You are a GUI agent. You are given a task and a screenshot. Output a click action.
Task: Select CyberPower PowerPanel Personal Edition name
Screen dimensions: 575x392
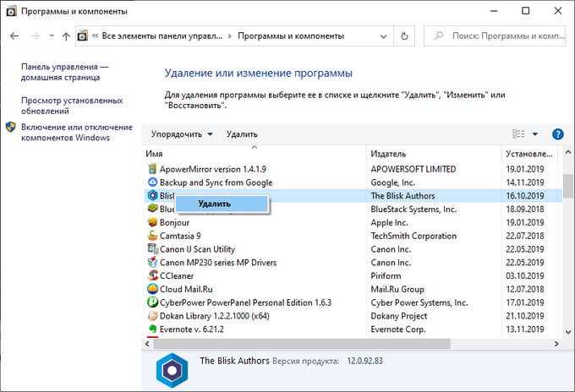point(245,302)
